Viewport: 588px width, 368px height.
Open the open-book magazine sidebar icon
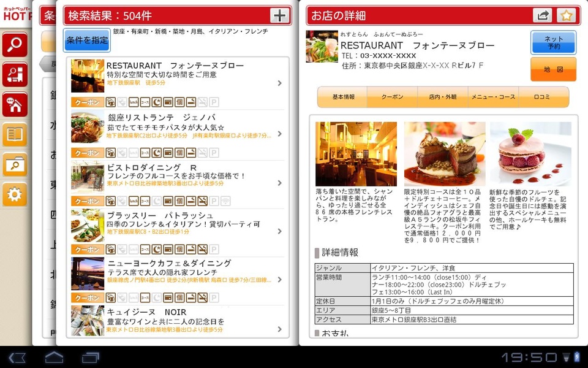point(15,134)
